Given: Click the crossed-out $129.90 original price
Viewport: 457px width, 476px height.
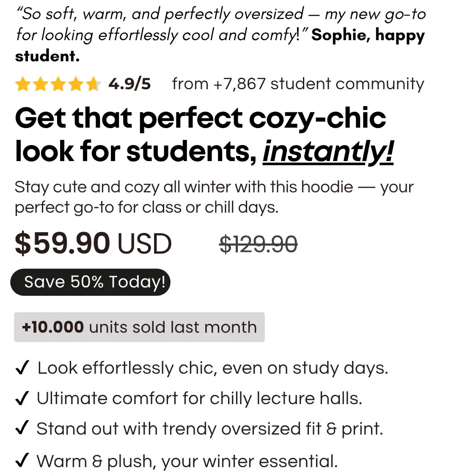Looking at the screenshot, I should click(258, 244).
